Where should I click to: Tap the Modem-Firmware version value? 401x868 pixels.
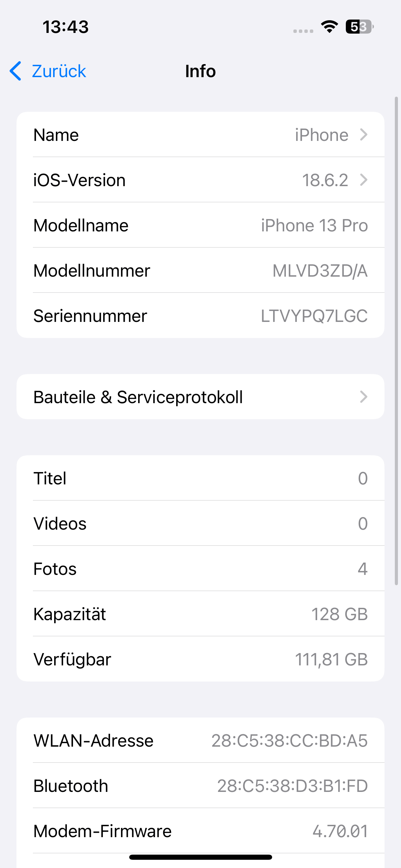click(x=340, y=831)
